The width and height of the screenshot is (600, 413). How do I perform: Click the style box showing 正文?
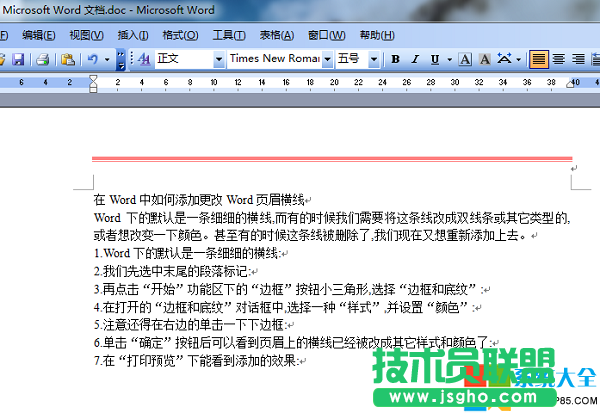click(x=184, y=59)
